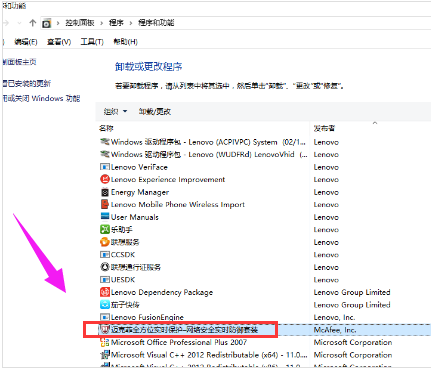The height and width of the screenshot is (371, 431).
Task: Expand the chevron after 控制面板 breadcrumb
Action: click(102, 23)
